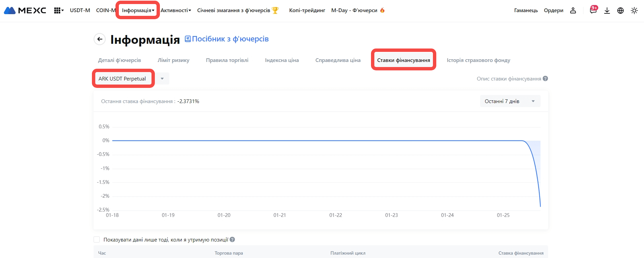Expand the Активності menu
The image size is (644, 258).
point(176,10)
